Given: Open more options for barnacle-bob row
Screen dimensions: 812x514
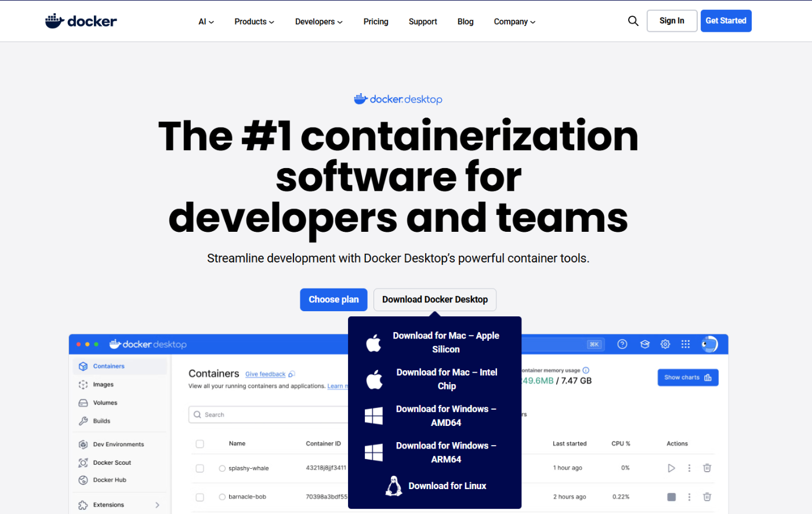Looking at the screenshot, I should click(689, 497).
